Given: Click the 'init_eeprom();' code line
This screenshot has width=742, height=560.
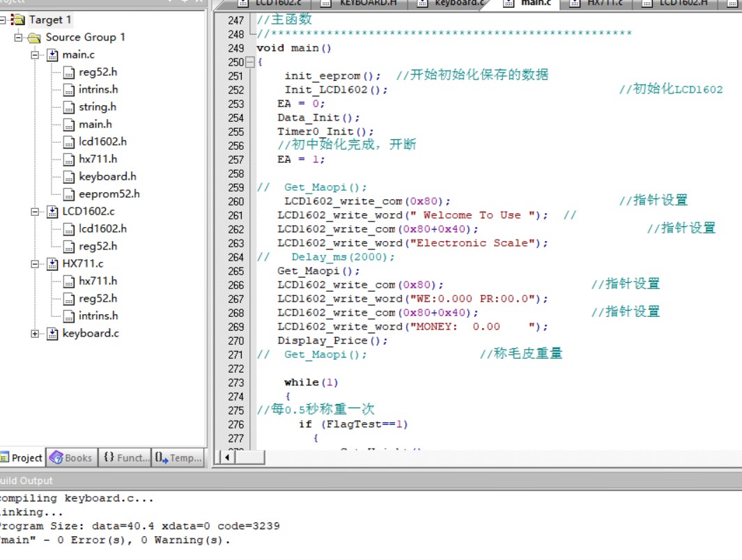Looking at the screenshot, I should [x=332, y=76].
